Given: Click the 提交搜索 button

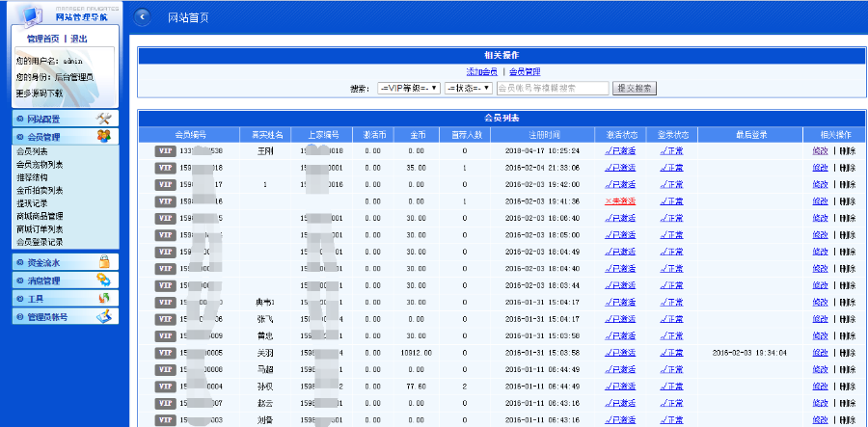Looking at the screenshot, I should tap(635, 89).
